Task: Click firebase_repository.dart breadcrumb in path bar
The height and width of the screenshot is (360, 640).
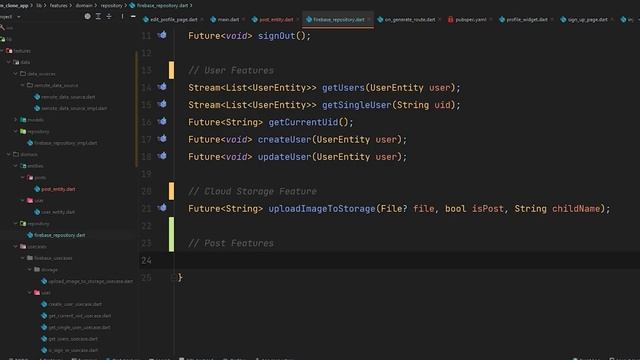Action: (x=159, y=5)
